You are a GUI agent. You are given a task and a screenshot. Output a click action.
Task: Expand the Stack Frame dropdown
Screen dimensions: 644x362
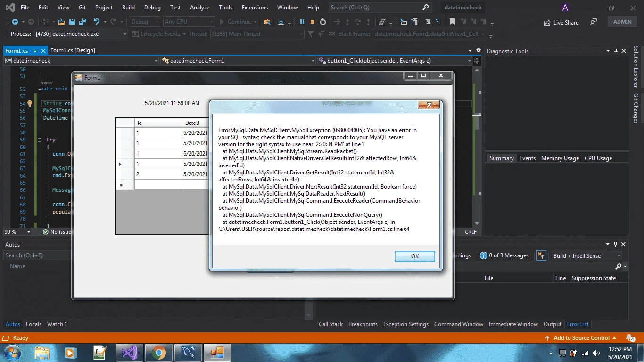(x=429, y=34)
